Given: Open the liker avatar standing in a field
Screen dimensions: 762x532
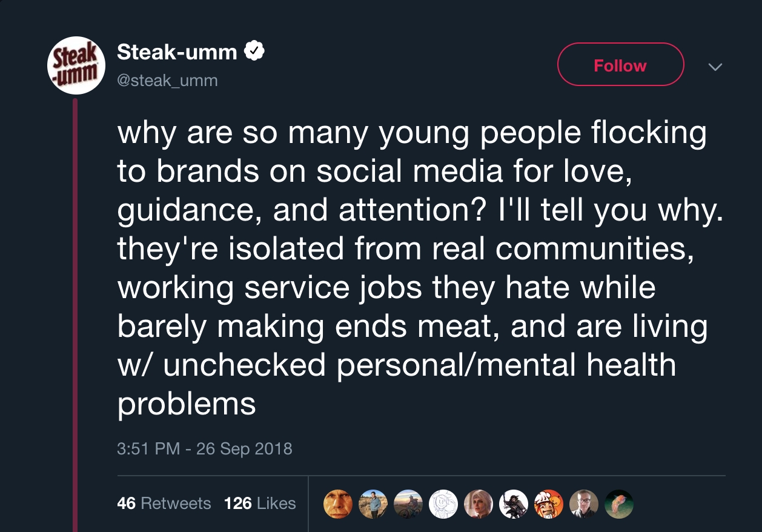Looking at the screenshot, I should pyautogui.click(x=373, y=504).
